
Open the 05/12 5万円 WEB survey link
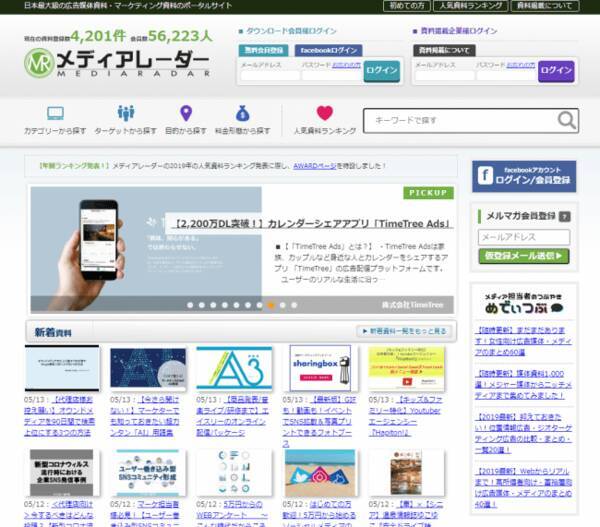[231, 515]
